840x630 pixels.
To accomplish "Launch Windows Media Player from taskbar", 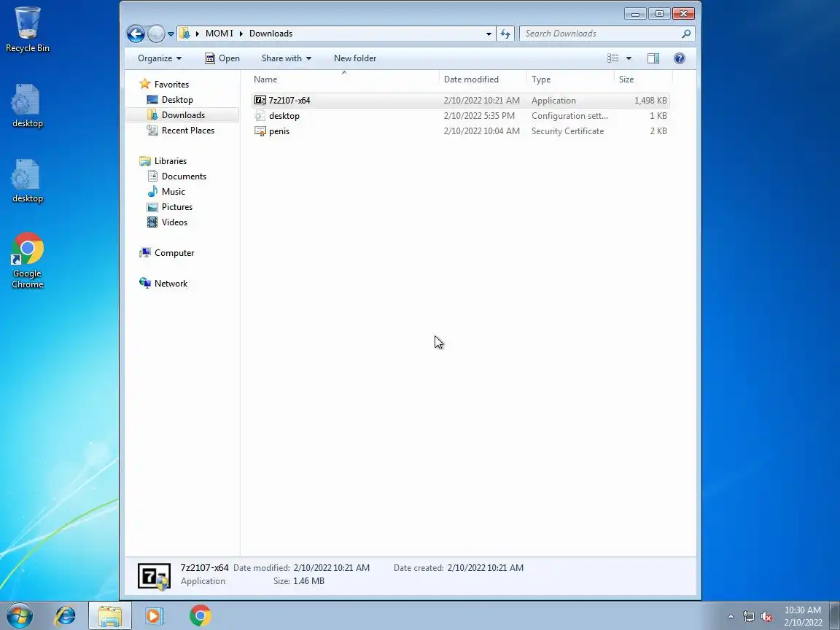I will coord(155,616).
